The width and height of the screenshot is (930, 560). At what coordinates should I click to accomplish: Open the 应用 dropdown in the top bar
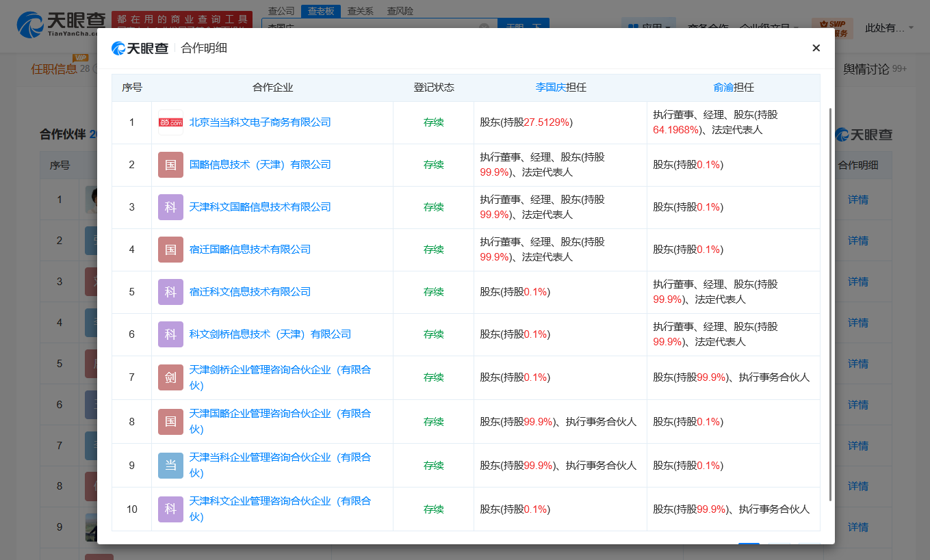[x=649, y=28]
